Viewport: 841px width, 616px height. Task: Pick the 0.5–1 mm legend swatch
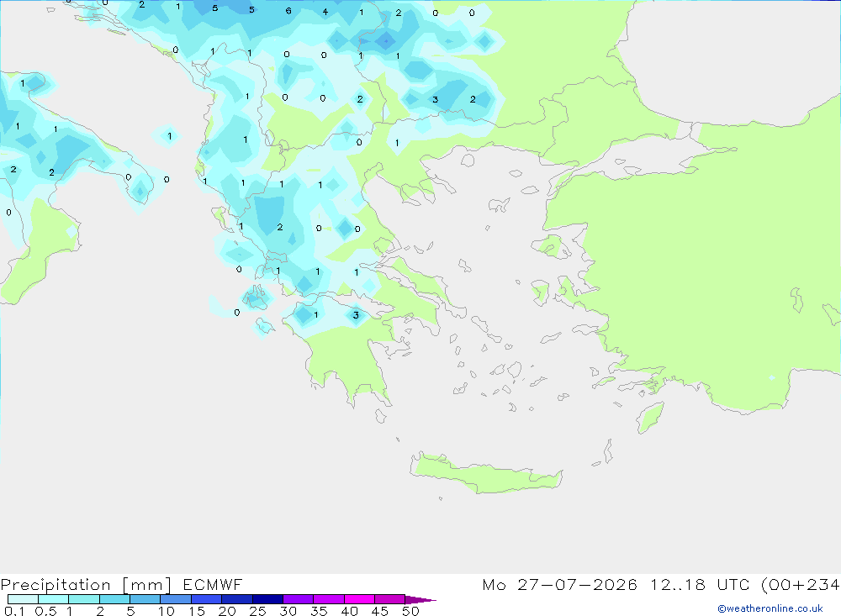tap(53, 599)
